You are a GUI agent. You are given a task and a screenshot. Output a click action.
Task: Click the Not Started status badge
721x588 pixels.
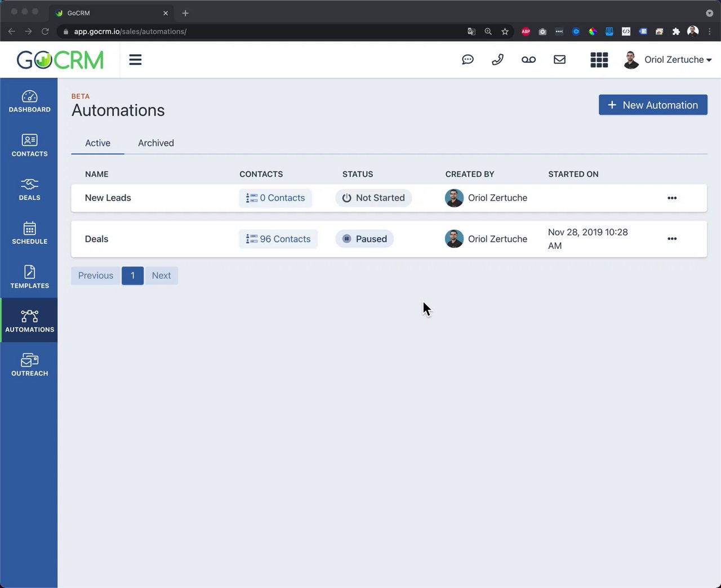(373, 198)
